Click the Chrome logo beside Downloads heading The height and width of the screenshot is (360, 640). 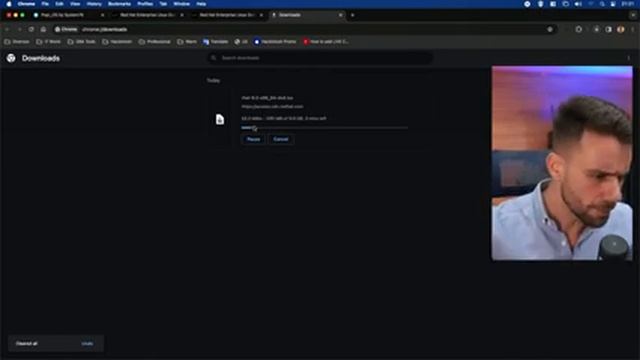pos(11,58)
